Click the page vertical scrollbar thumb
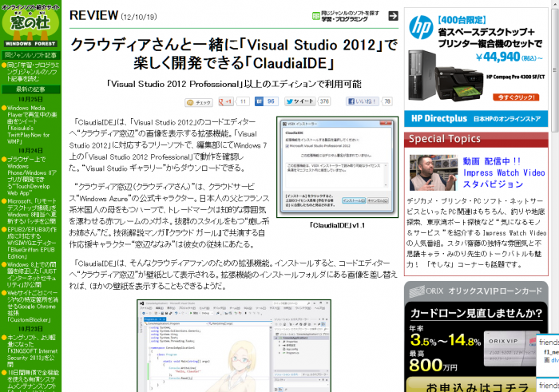 click(x=554, y=69)
